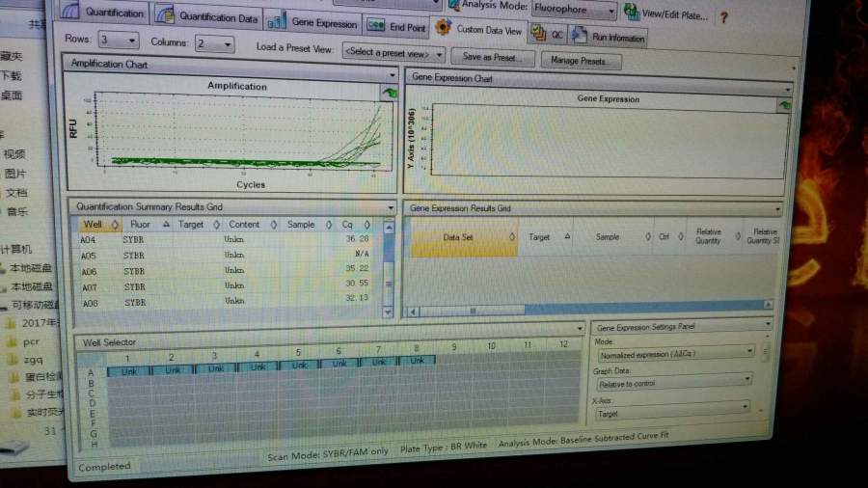The width and height of the screenshot is (868, 488).
Task: Click the Gene Expression grid horizontal scrollbar thumb
Action: (x=472, y=311)
